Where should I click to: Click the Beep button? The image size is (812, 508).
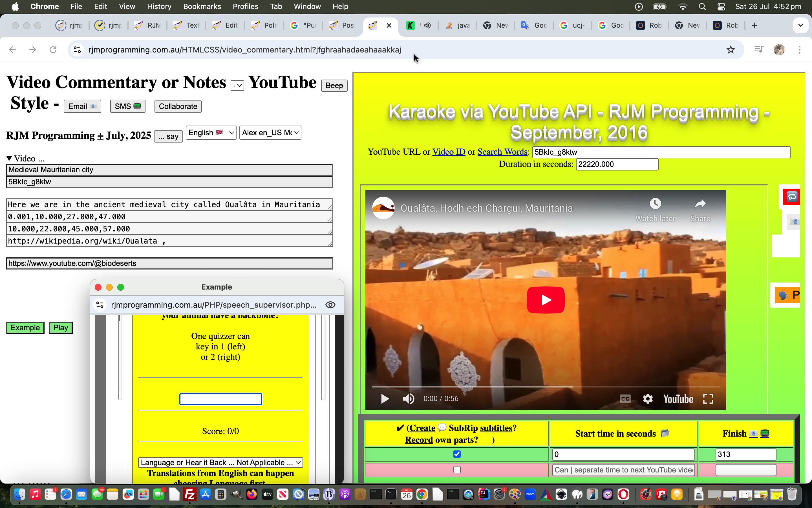click(334, 86)
